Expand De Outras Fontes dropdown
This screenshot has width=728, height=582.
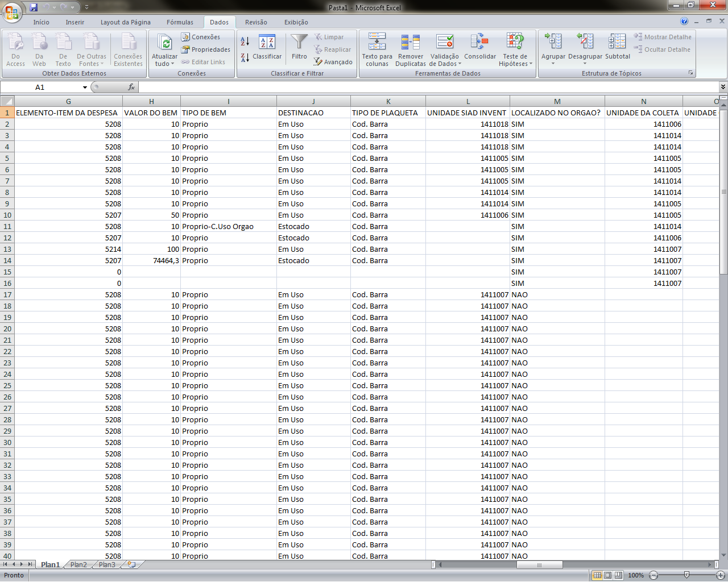pyautogui.click(x=92, y=50)
